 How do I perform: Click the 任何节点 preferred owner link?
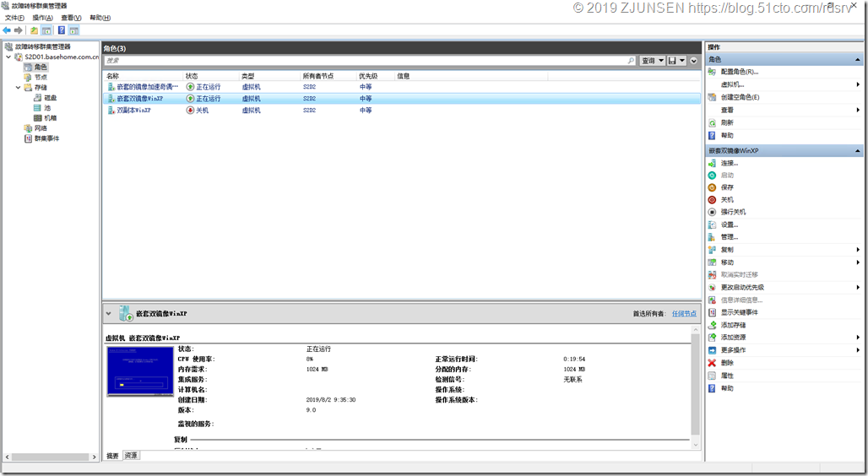684,314
